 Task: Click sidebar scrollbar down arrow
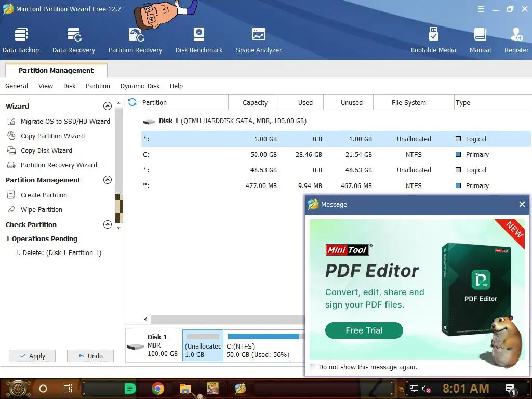point(118,228)
